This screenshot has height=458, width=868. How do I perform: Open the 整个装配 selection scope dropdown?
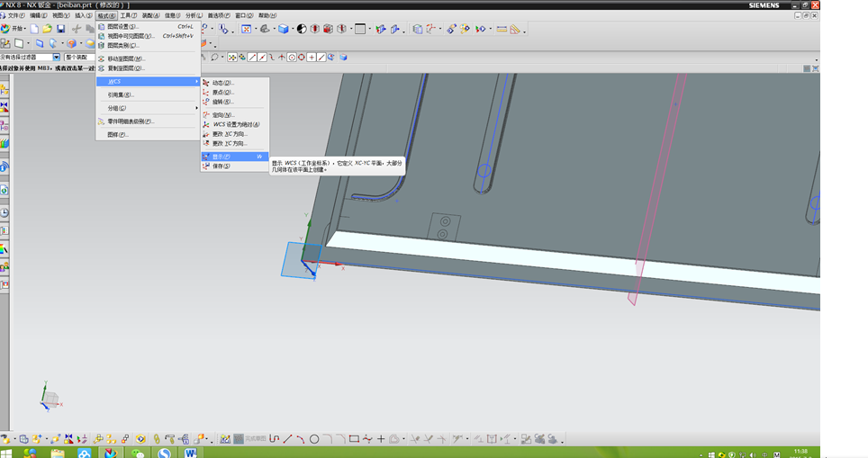pos(79,57)
